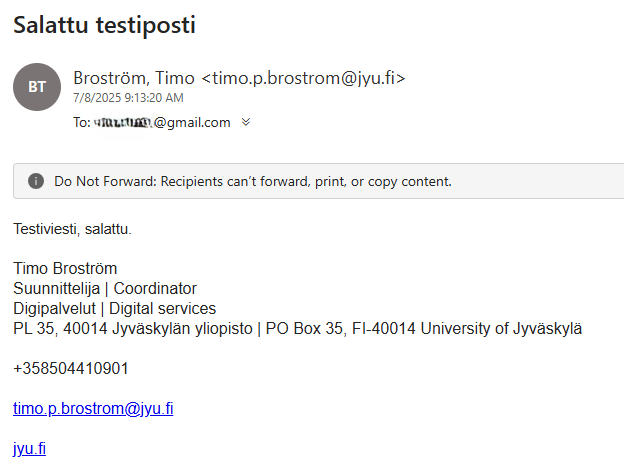Image resolution: width=624 pixels, height=465 pixels.
Task: Click the To: label
Action: coord(82,123)
